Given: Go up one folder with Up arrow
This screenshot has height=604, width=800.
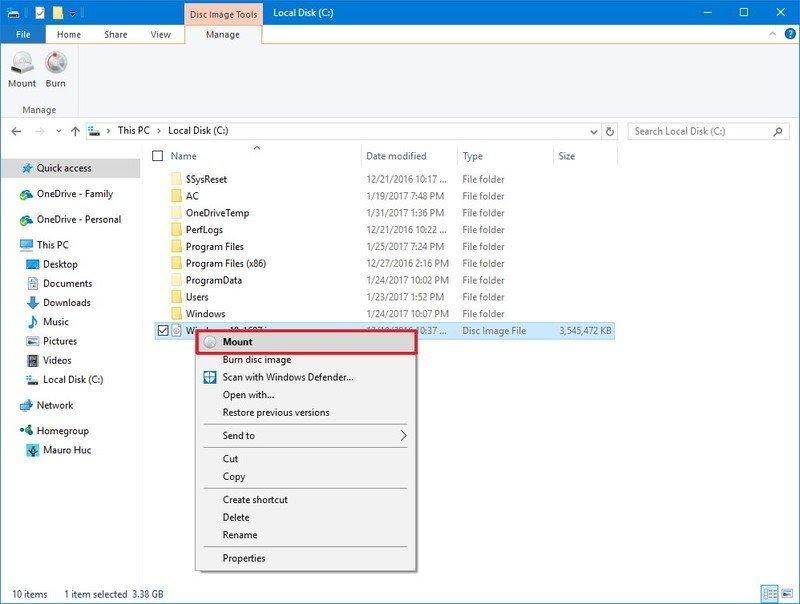Looking at the screenshot, I should 75,131.
